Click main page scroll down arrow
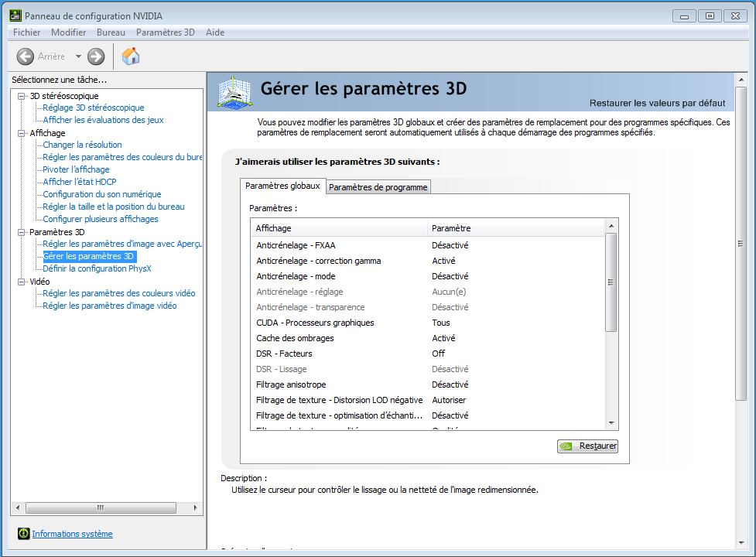Image resolution: width=756 pixels, height=557 pixels. tap(741, 543)
